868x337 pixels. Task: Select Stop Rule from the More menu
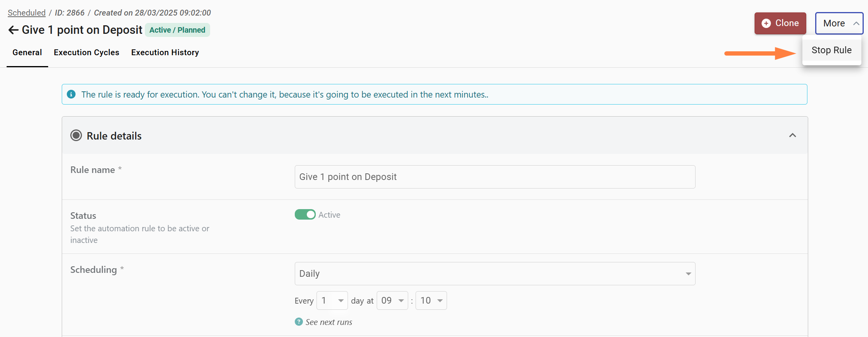click(x=831, y=50)
